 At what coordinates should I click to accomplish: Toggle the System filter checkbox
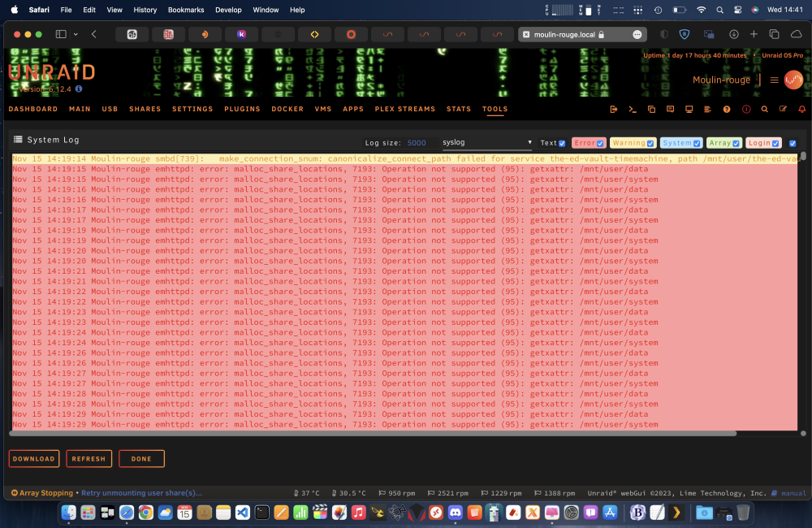[697, 144]
